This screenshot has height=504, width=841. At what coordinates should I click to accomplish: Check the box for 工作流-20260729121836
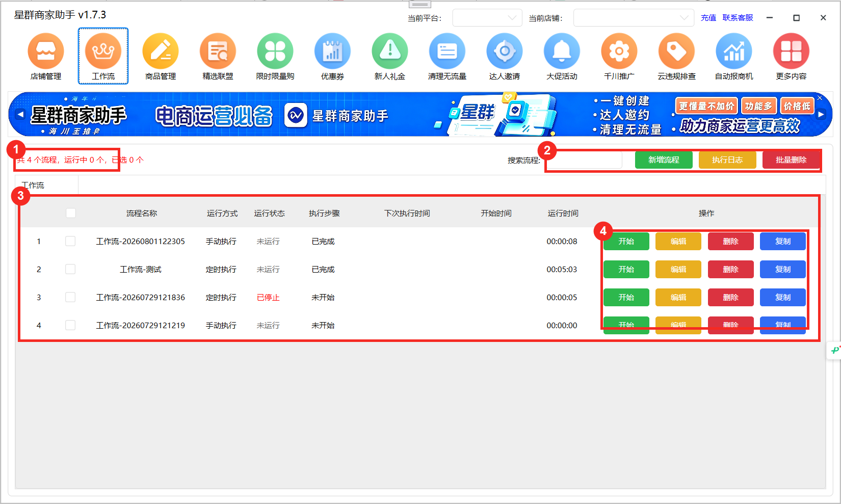click(x=70, y=297)
